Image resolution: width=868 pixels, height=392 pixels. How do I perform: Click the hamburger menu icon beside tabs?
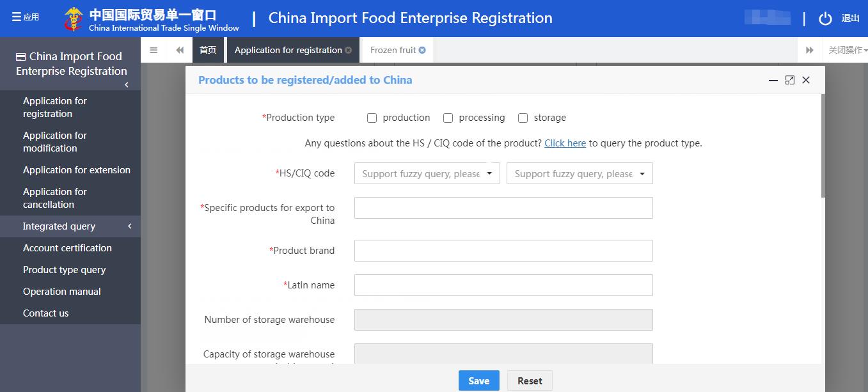coord(154,50)
